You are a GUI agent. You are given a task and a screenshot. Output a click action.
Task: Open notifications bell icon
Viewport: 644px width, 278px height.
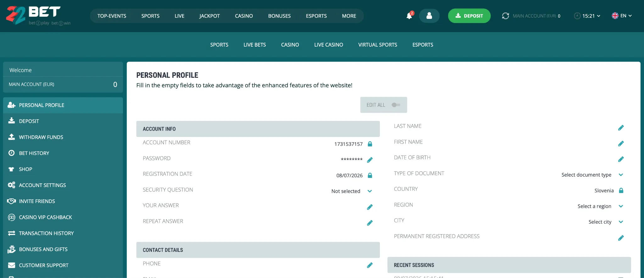point(409,16)
